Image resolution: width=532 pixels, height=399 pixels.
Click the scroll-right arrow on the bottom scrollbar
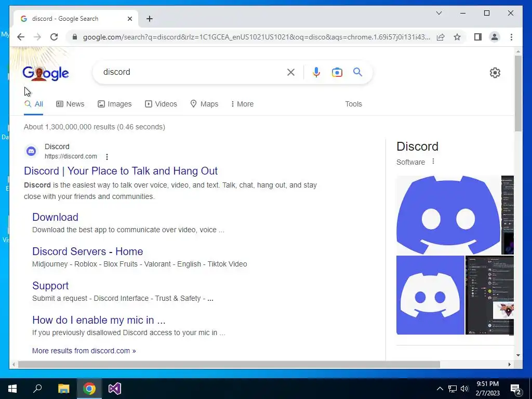click(x=509, y=364)
